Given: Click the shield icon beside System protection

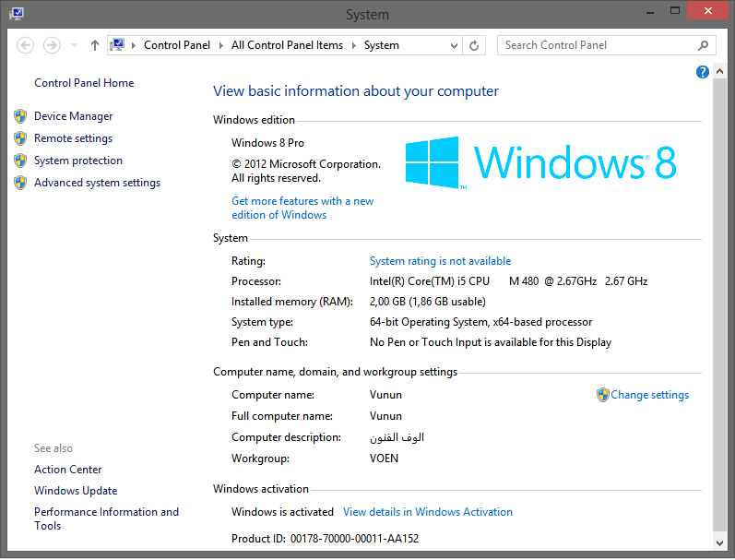Looking at the screenshot, I should tap(20, 161).
